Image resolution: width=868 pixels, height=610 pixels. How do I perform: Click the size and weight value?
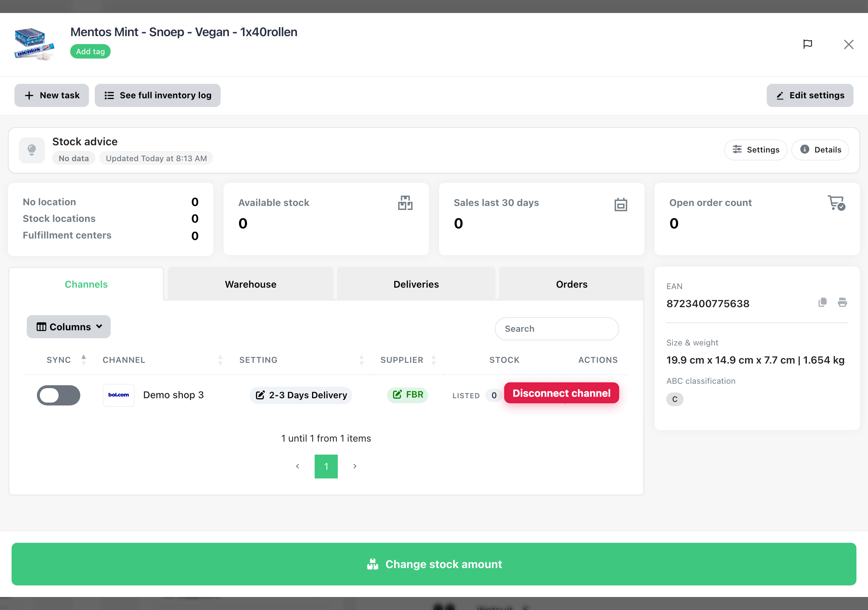756,360
